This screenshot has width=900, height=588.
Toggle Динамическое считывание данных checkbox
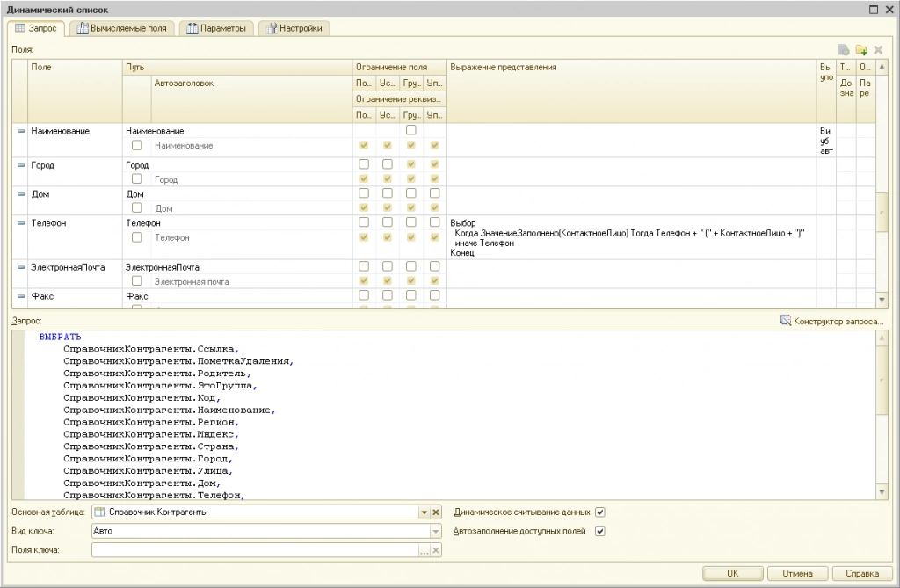(600, 512)
